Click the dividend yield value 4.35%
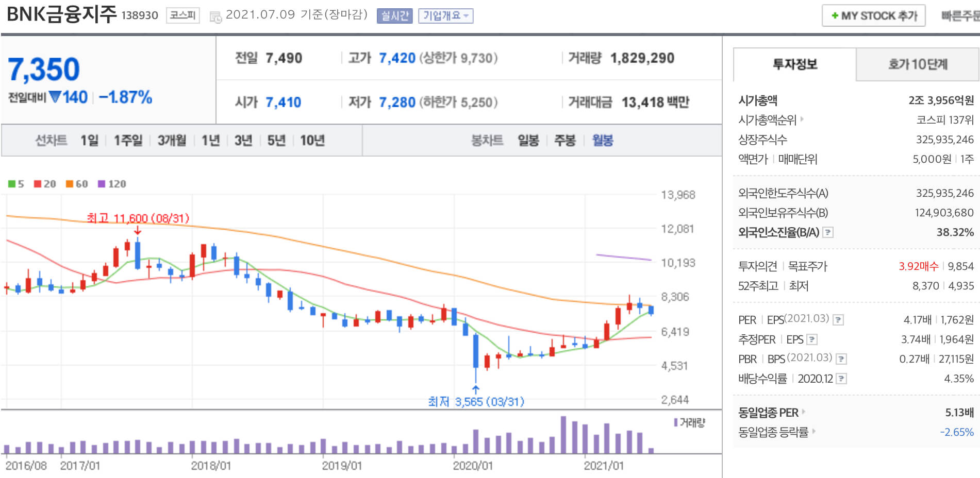The width and height of the screenshot is (980, 478). 959,379
